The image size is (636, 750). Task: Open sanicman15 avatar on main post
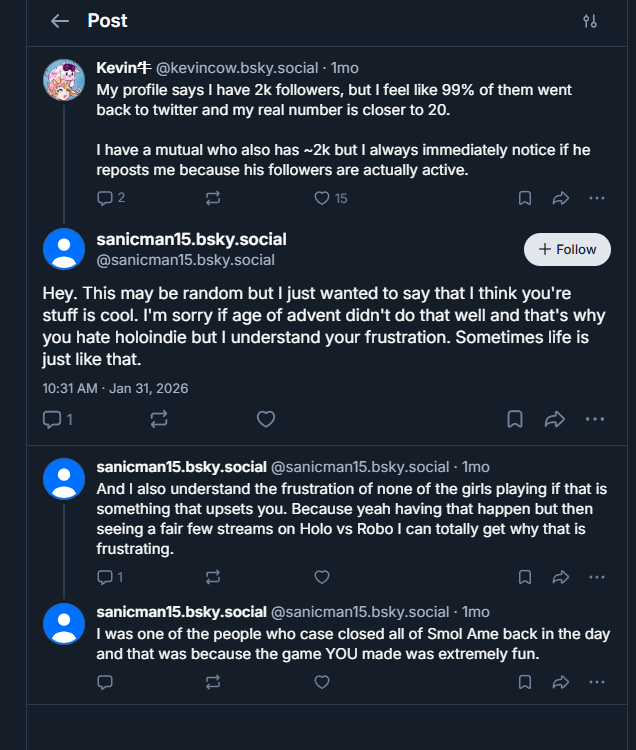pyautogui.click(x=64, y=249)
